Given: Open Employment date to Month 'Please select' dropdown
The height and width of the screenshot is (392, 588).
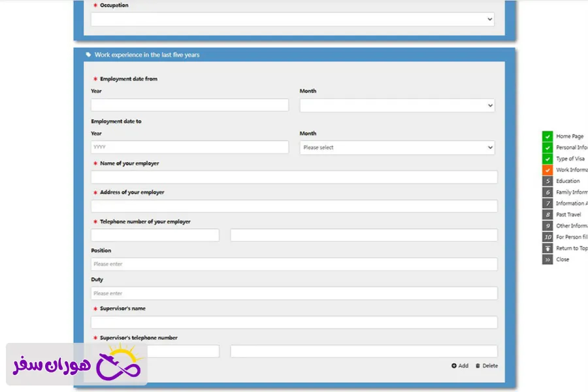Looking at the screenshot, I should [397, 148].
